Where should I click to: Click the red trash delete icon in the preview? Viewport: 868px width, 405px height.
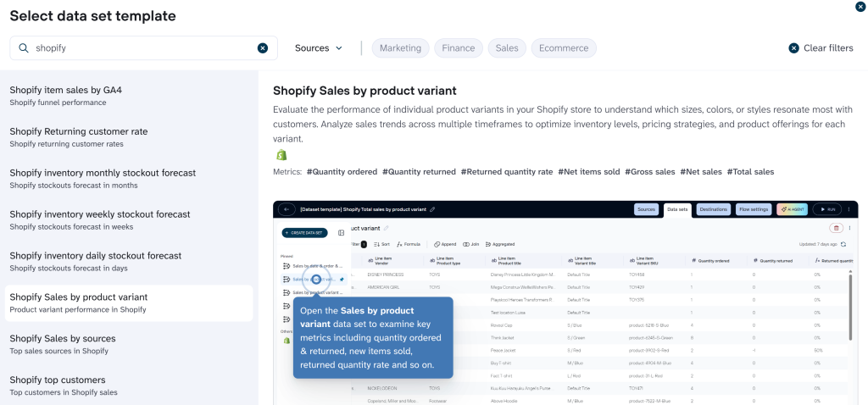coord(836,227)
